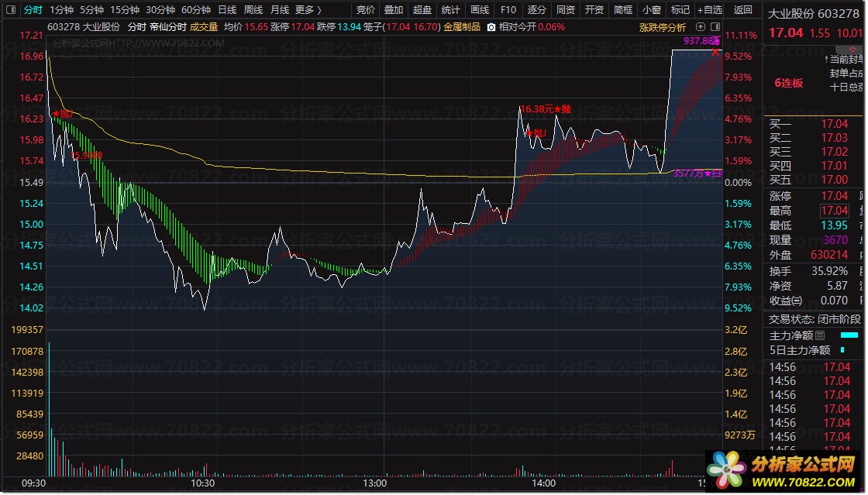Viewport: 868px width, 495px height.
Task: Add stock via +自选 button
Action: (710, 9)
